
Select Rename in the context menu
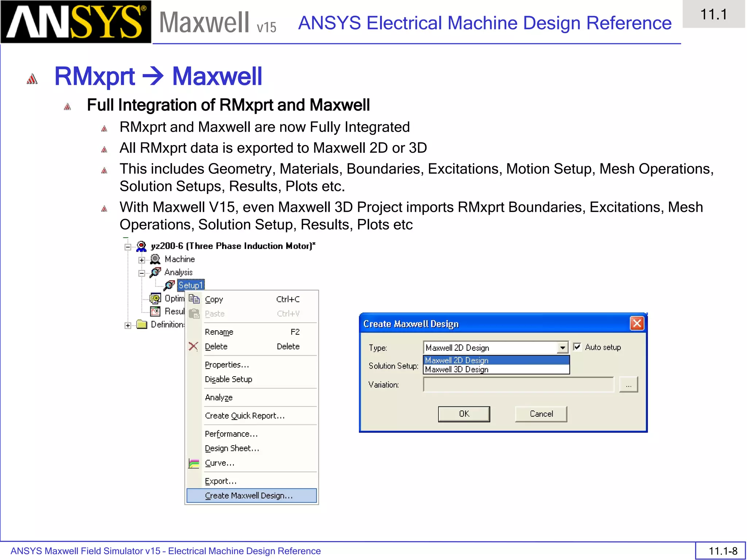[x=252, y=332]
